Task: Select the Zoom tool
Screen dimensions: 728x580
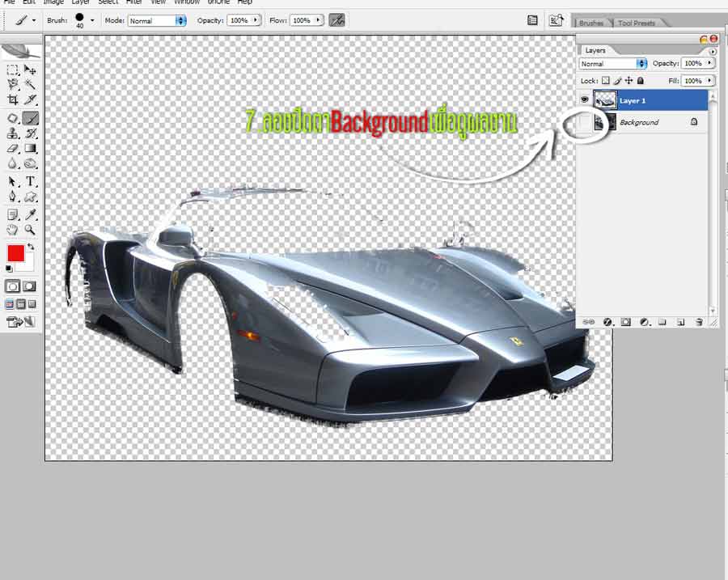Action: tap(30, 230)
